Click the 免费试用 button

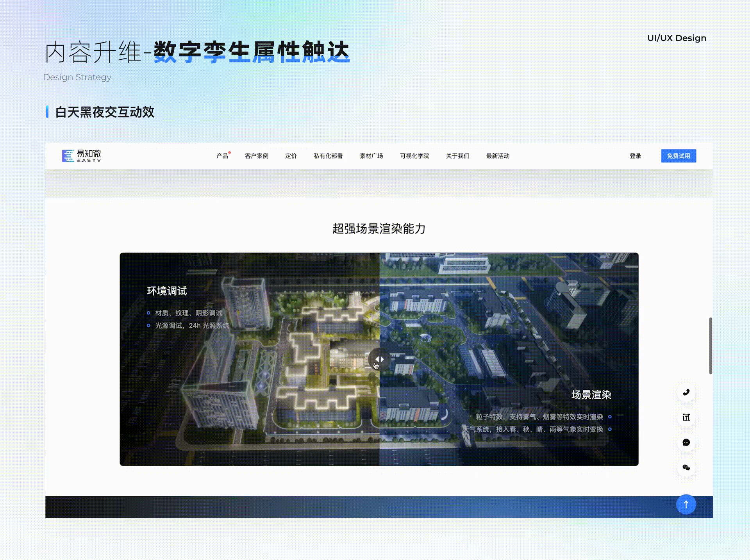pyautogui.click(x=679, y=156)
